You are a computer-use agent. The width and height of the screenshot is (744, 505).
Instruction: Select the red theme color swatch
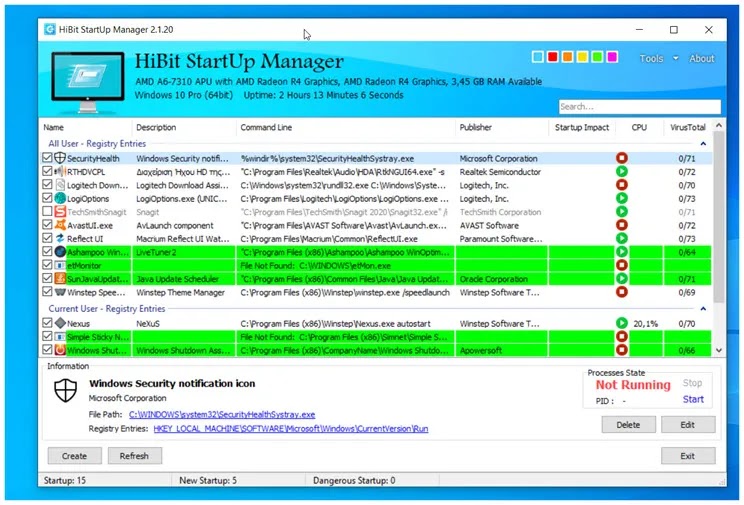pos(552,57)
